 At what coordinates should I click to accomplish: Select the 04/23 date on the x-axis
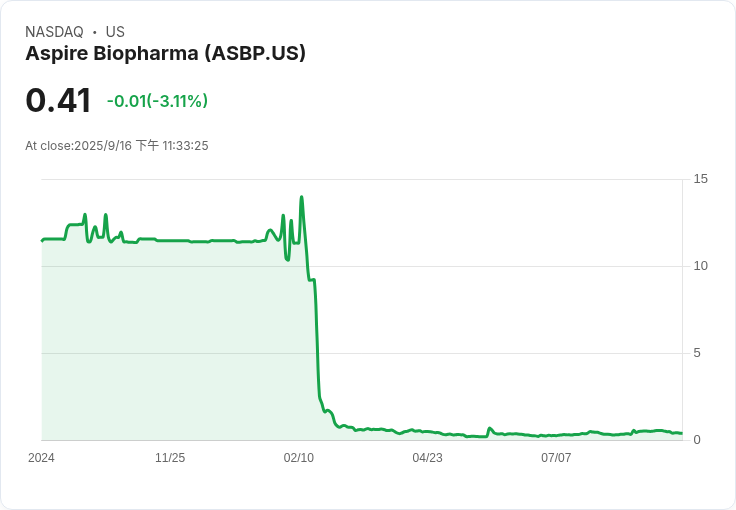click(427, 458)
